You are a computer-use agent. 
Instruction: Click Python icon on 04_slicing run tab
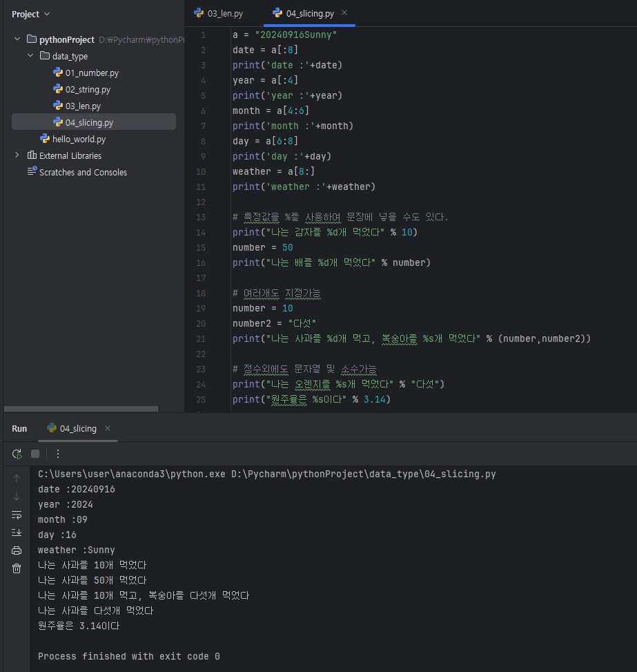point(52,428)
